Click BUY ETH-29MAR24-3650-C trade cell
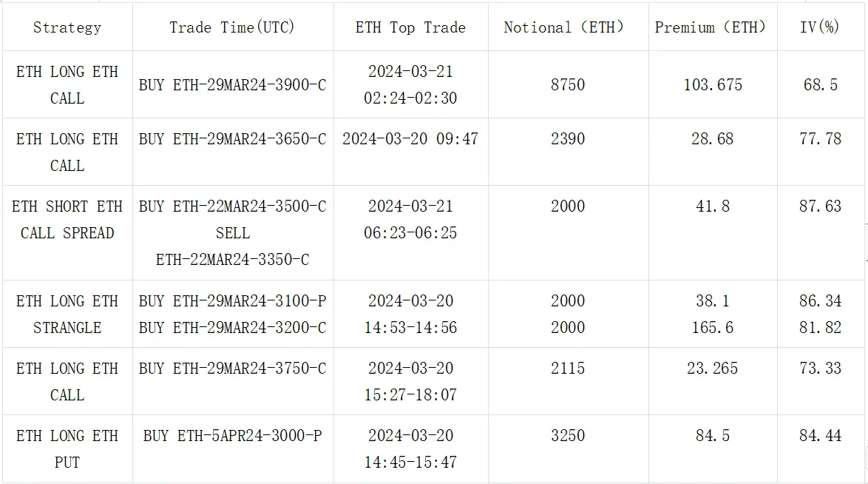 point(232,139)
